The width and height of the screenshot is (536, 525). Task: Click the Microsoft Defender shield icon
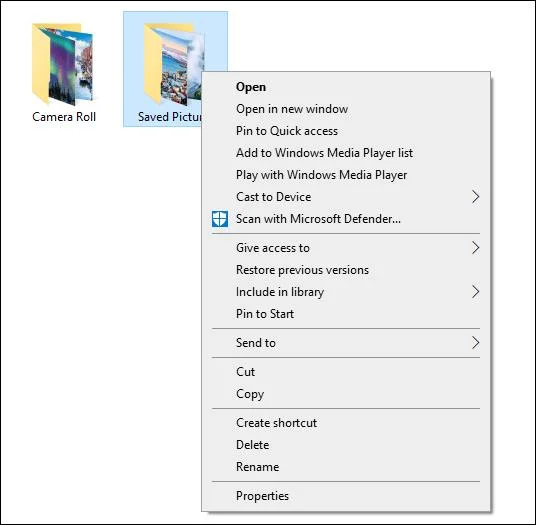click(x=220, y=219)
